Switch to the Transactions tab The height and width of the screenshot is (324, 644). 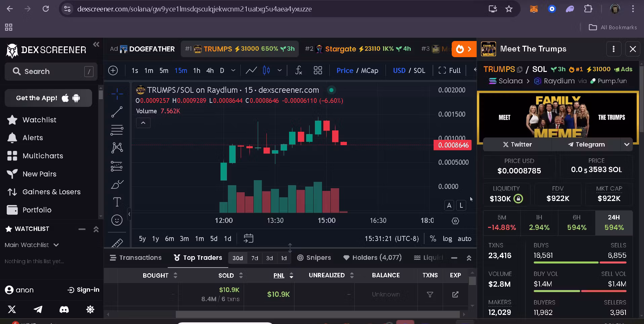[135, 258]
